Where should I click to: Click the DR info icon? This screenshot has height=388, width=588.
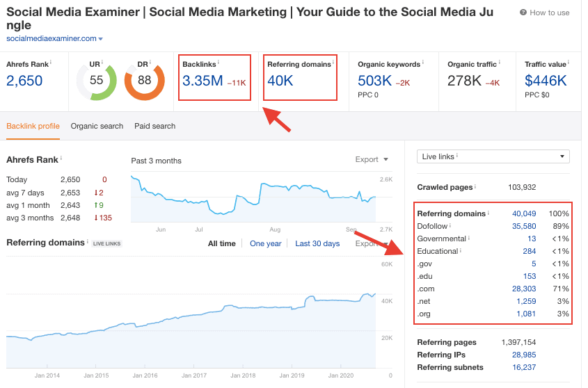tap(151, 63)
